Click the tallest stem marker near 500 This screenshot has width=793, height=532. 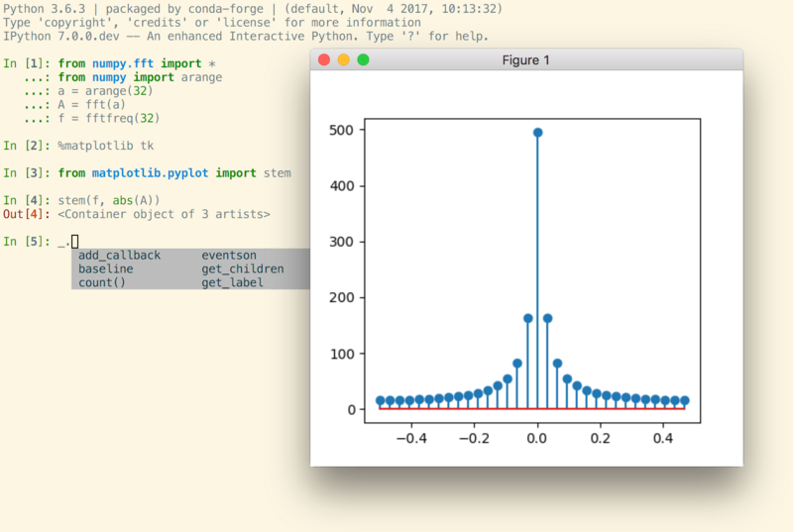pyautogui.click(x=537, y=132)
